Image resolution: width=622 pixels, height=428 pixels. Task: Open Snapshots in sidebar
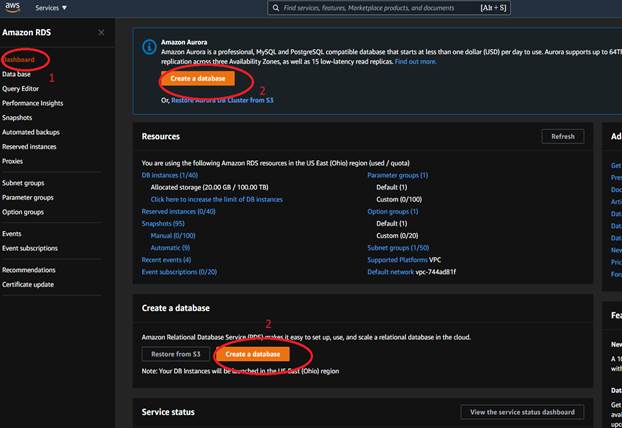(17, 118)
